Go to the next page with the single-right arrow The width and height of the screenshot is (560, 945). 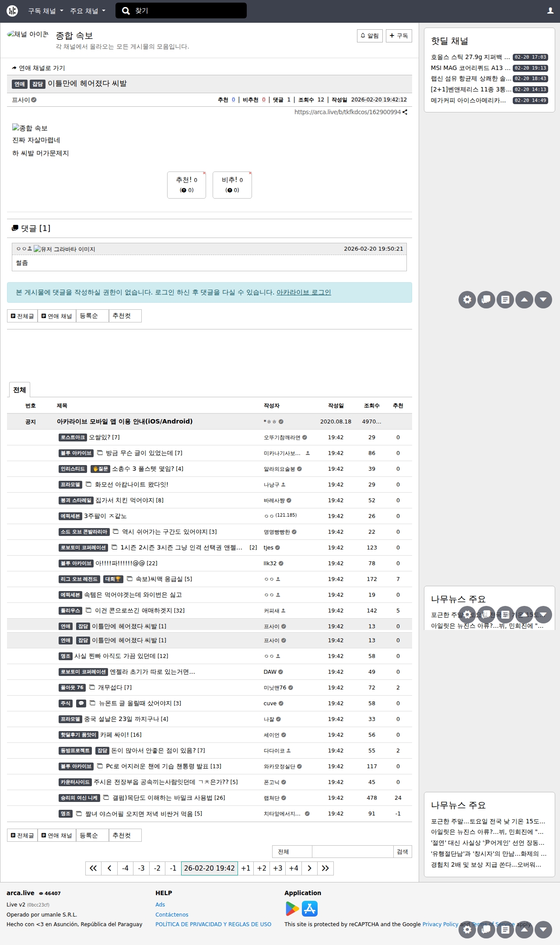click(309, 868)
